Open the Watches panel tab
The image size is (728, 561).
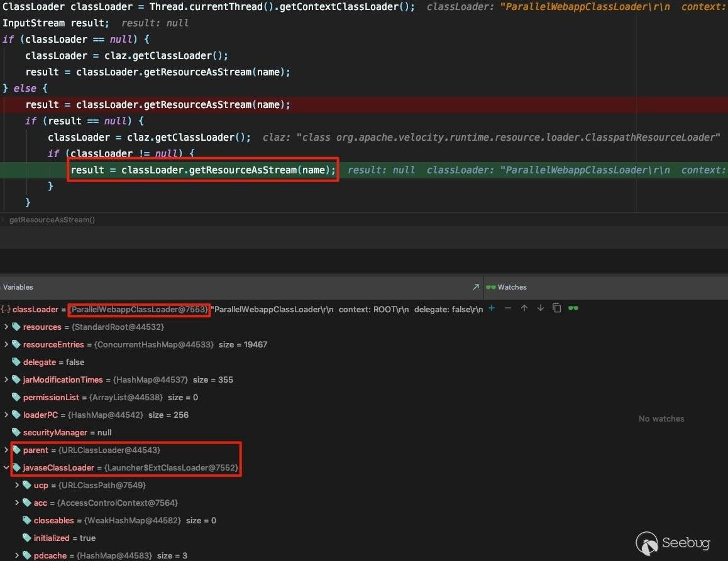click(x=511, y=287)
